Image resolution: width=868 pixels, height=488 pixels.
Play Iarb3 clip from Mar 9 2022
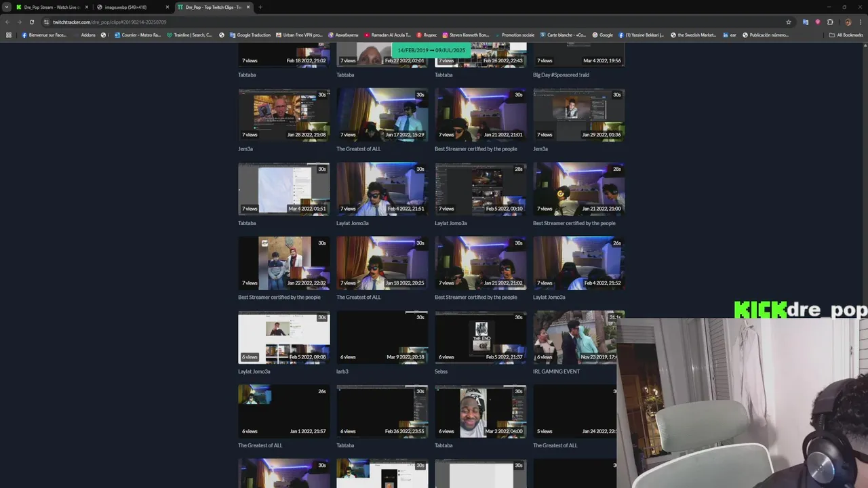pos(382,337)
